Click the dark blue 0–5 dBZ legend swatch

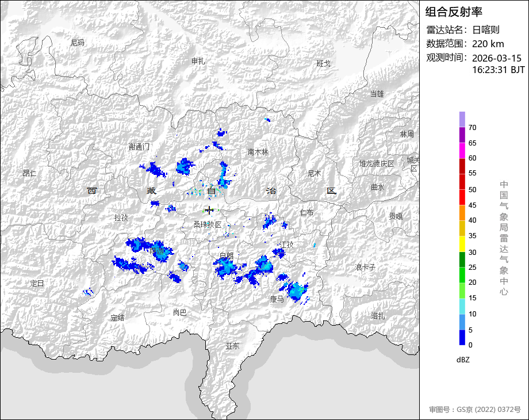(462, 337)
